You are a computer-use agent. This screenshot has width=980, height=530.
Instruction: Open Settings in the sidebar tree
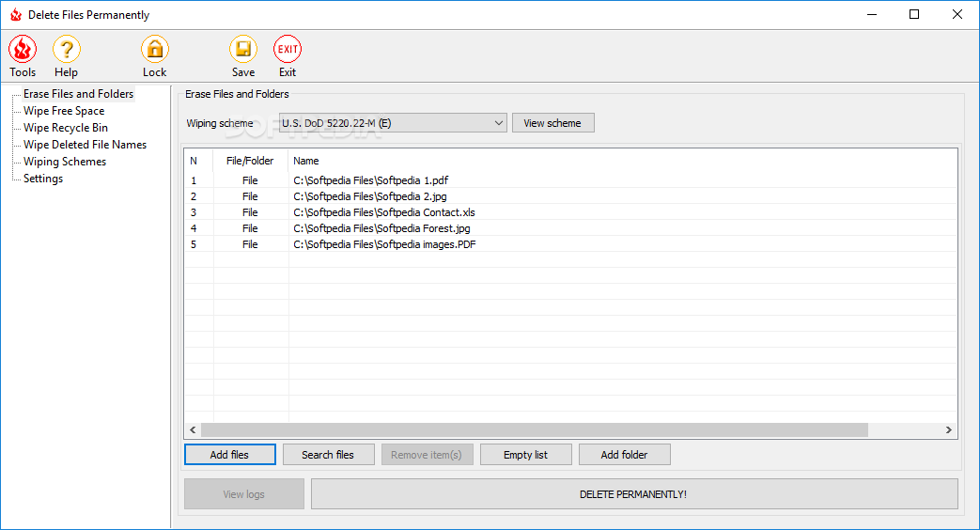(43, 179)
